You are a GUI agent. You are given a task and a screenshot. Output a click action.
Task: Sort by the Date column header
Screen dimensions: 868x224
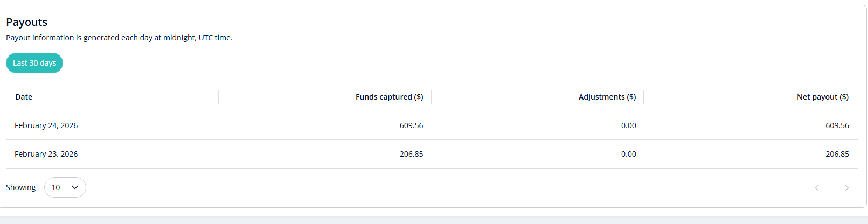pos(24,97)
